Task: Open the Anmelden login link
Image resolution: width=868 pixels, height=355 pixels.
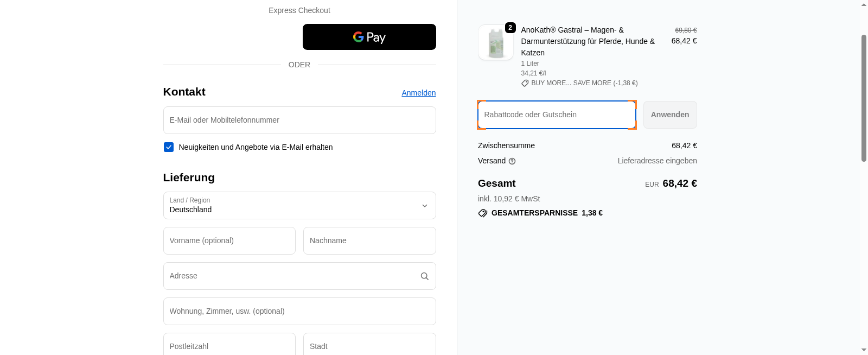Action: pyautogui.click(x=418, y=93)
